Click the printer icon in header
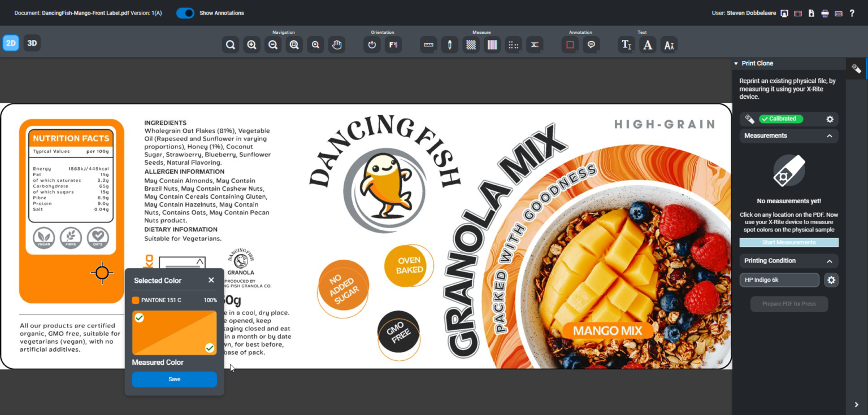Image resolution: width=868 pixels, height=415 pixels. [825, 14]
